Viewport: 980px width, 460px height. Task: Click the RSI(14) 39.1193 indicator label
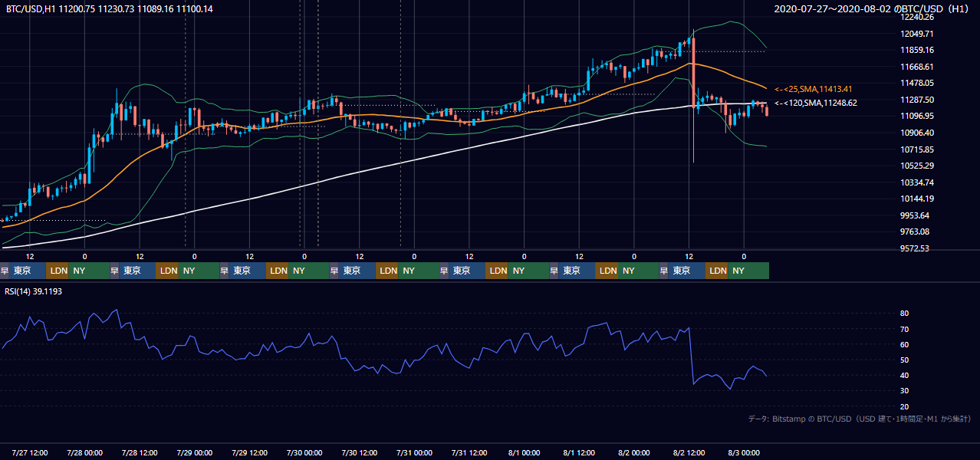(x=35, y=291)
